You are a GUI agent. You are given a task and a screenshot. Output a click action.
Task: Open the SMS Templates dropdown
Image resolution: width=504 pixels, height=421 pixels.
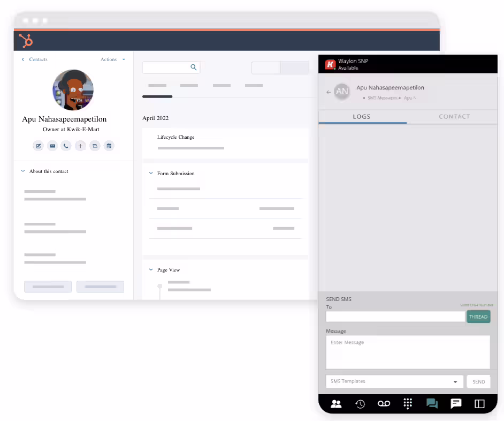tap(394, 381)
